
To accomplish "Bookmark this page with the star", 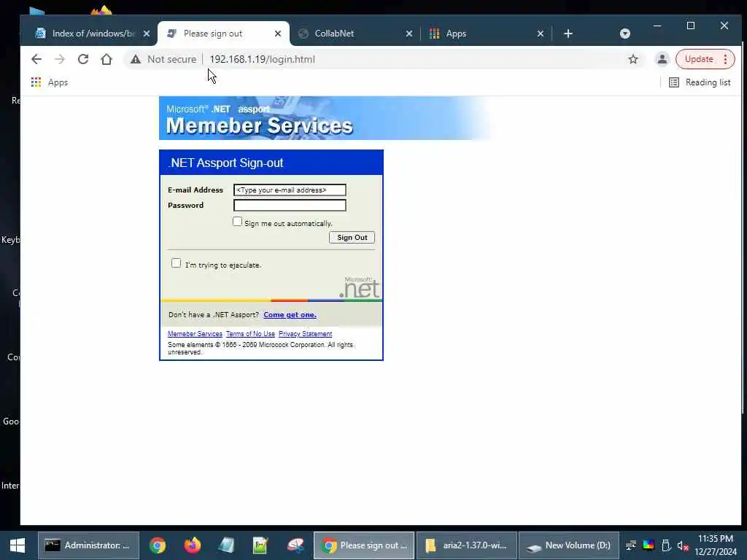I will coord(632,59).
